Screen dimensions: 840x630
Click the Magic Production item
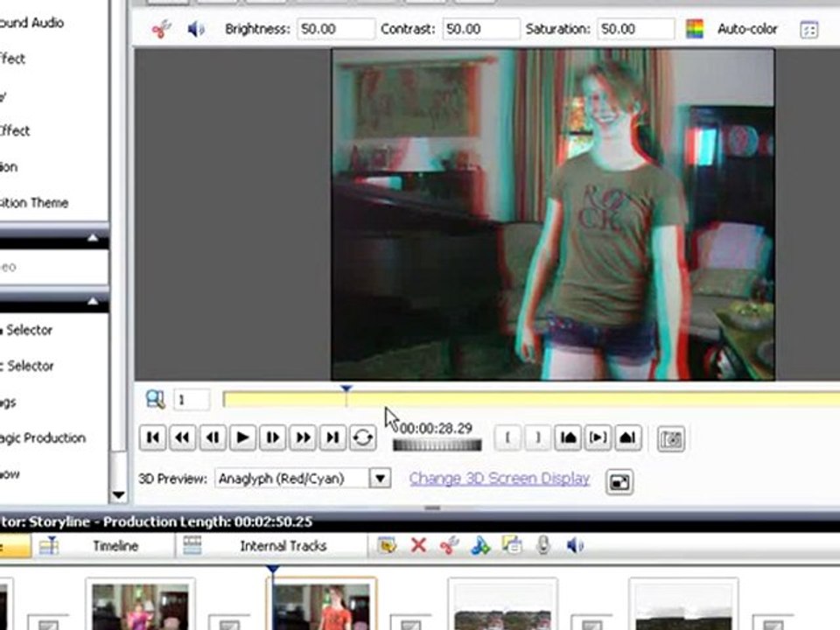click(x=43, y=437)
